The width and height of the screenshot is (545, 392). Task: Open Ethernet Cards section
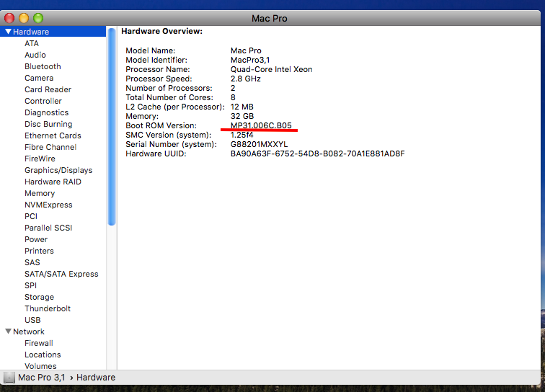coord(53,135)
